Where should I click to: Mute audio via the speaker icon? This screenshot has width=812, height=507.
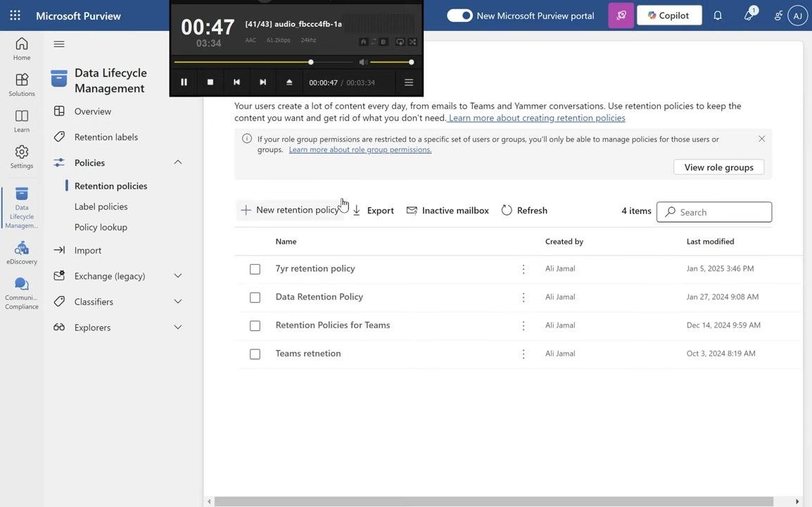coord(363,62)
